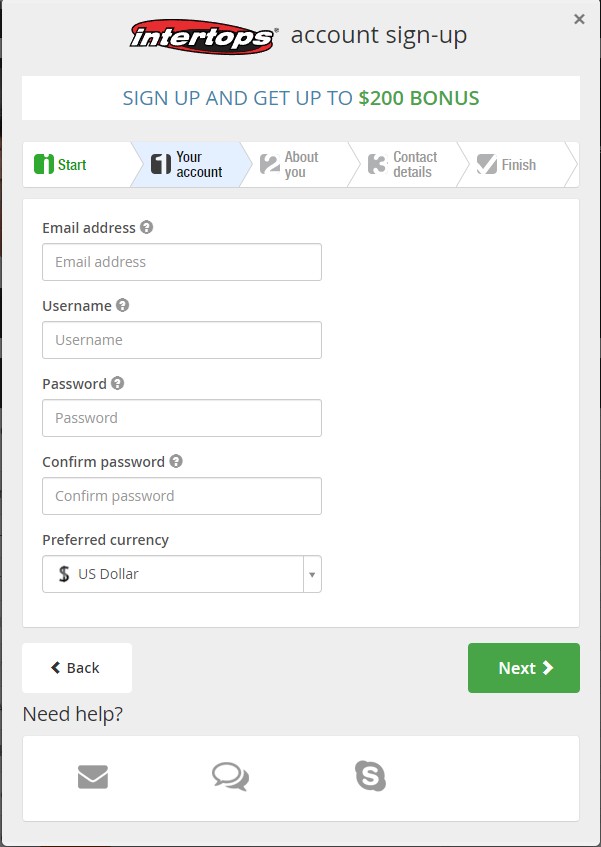Viewport: 601px width, 847px height.
Task: Close the account sign-up dialog
Action: point(579,19)
